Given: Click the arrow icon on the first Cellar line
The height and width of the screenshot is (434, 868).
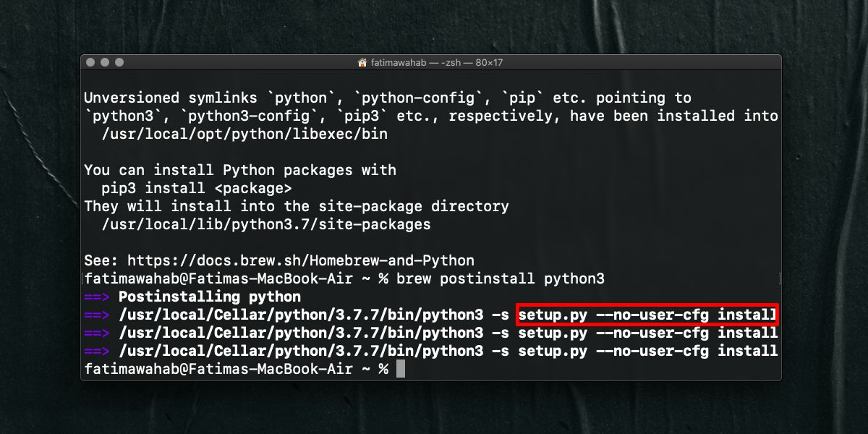Looking at the screenshot, I should [x=95, y=315].
